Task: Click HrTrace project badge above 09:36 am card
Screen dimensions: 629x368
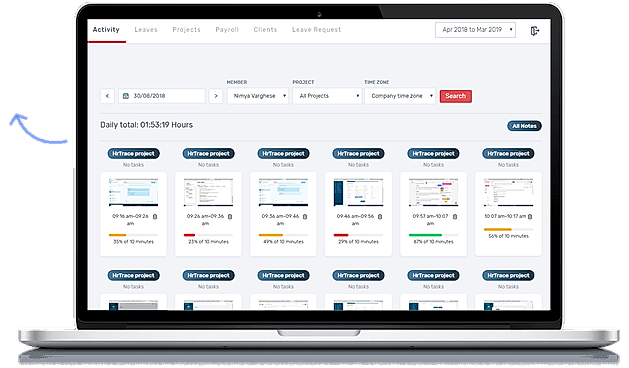Action: tap(284, 153)
